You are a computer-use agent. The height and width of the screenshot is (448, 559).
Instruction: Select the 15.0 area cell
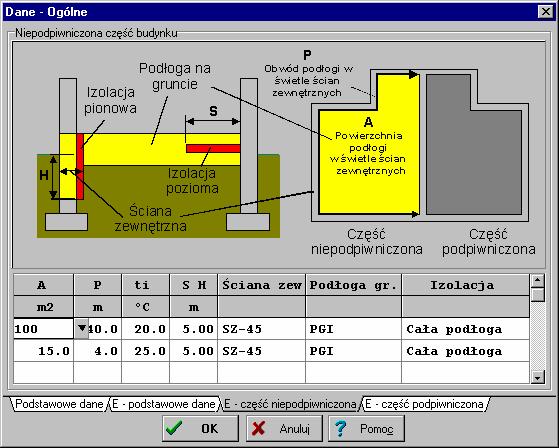pyautogui.click(x=43, y=351)
